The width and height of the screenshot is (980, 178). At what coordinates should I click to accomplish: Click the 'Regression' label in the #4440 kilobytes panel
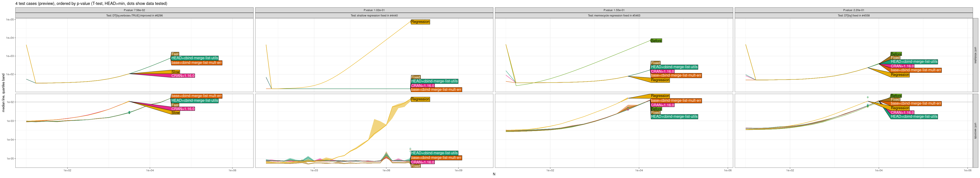pyautogui.click(x=420, y=22)
